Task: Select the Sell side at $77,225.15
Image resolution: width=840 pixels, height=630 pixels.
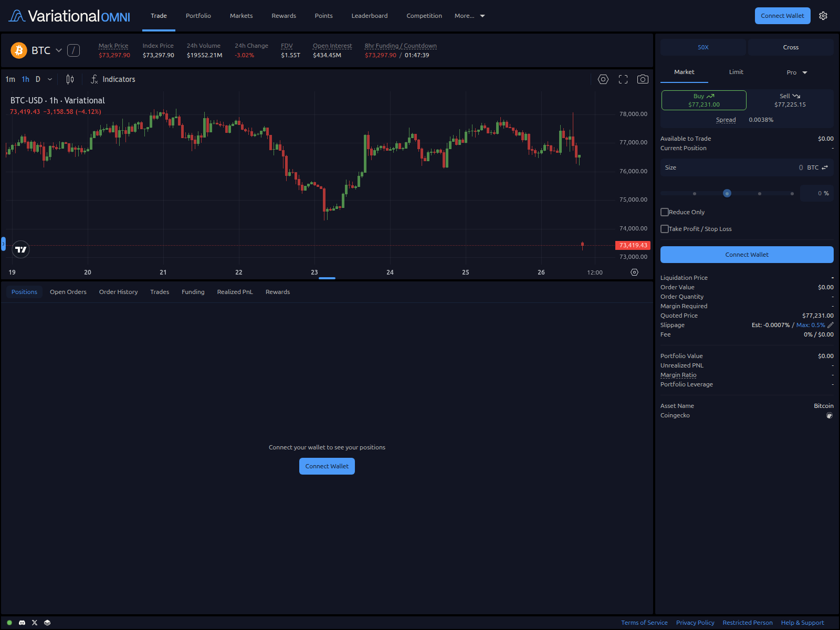Action: (x=790, y=100)
